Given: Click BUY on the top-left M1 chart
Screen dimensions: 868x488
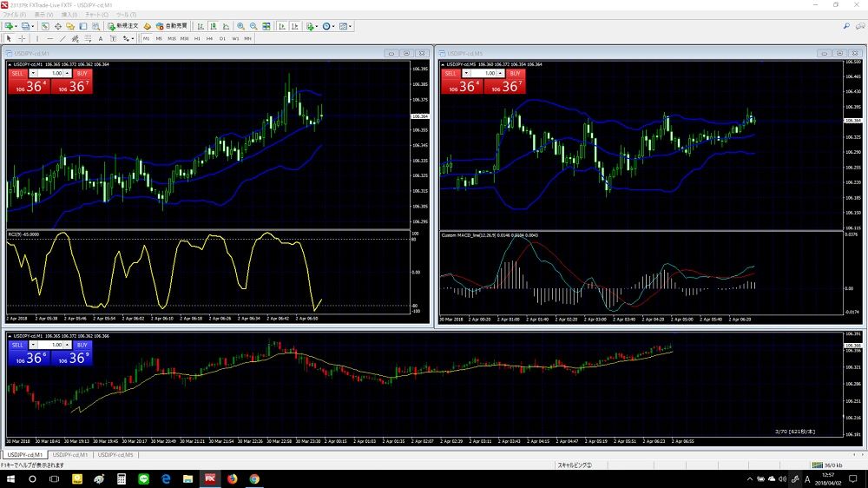Looking at the screenshot, I should 82,73.
